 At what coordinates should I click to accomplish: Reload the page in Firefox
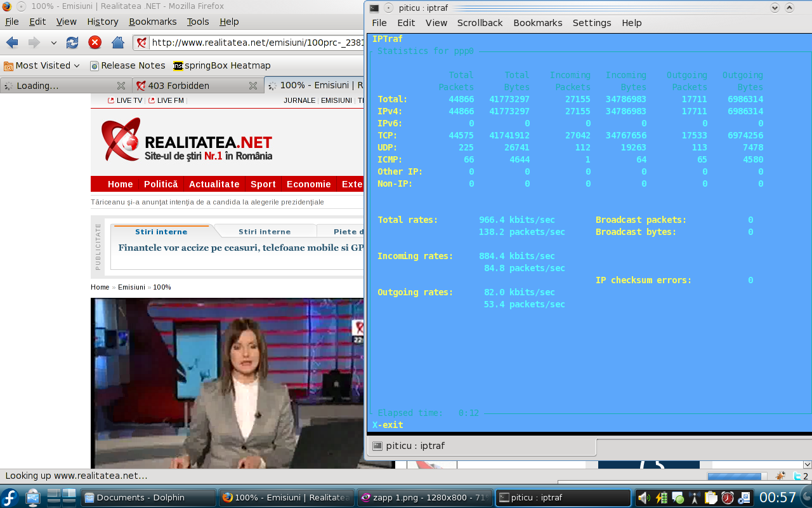pos(72,43)
